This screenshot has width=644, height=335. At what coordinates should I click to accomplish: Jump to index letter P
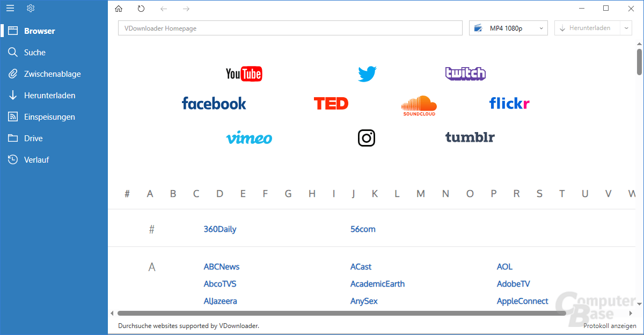coord(494,194)
